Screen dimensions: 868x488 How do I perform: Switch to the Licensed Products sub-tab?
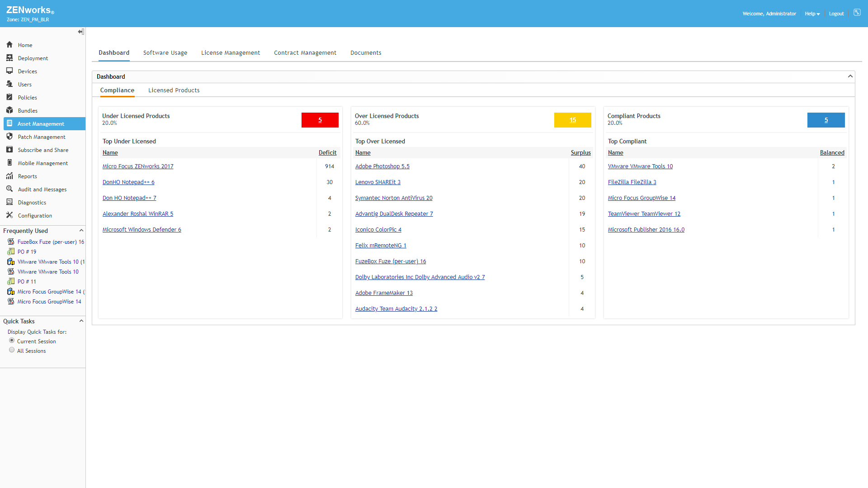tap(174, 90)
